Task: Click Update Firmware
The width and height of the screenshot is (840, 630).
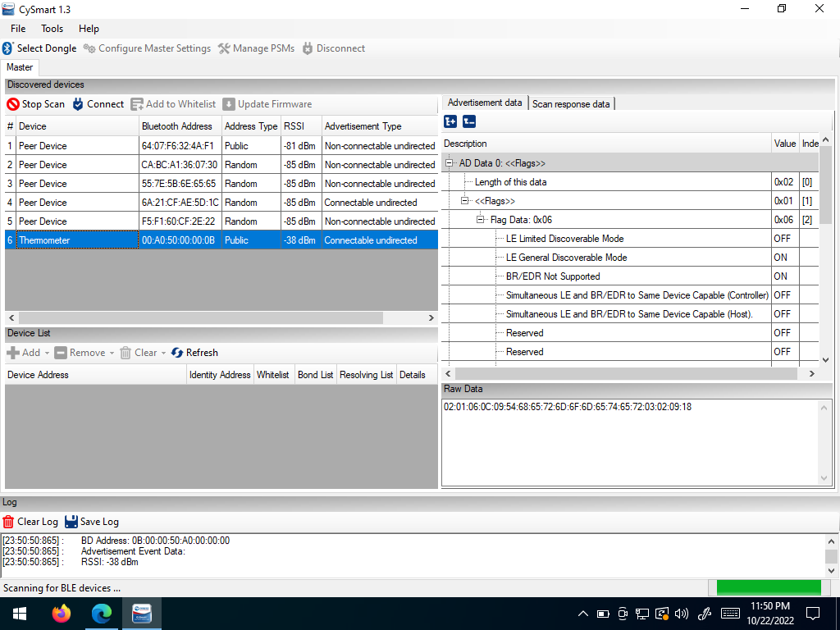Action: (x=267, y=104)
